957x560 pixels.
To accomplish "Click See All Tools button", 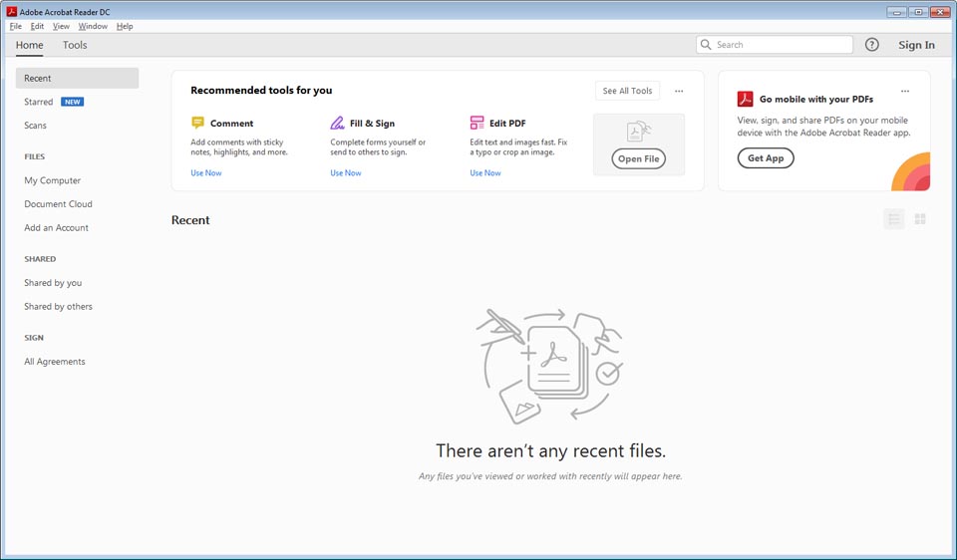I will click(x=627, y=91).
